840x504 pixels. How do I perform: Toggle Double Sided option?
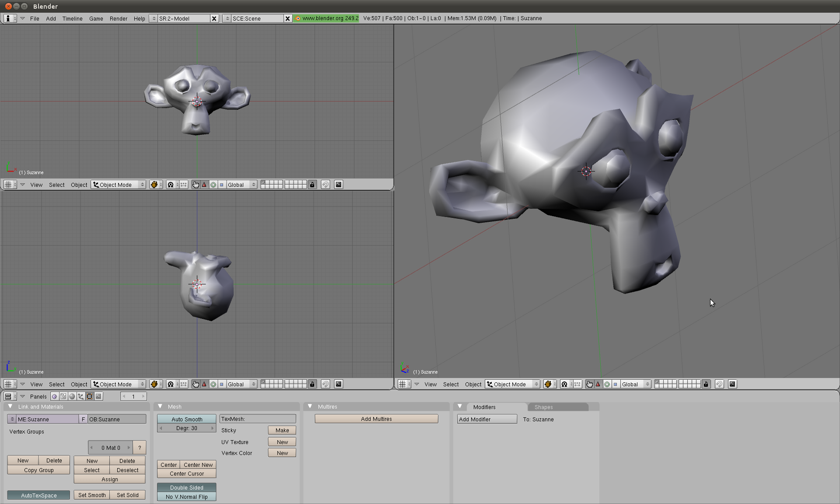(187, 487)
